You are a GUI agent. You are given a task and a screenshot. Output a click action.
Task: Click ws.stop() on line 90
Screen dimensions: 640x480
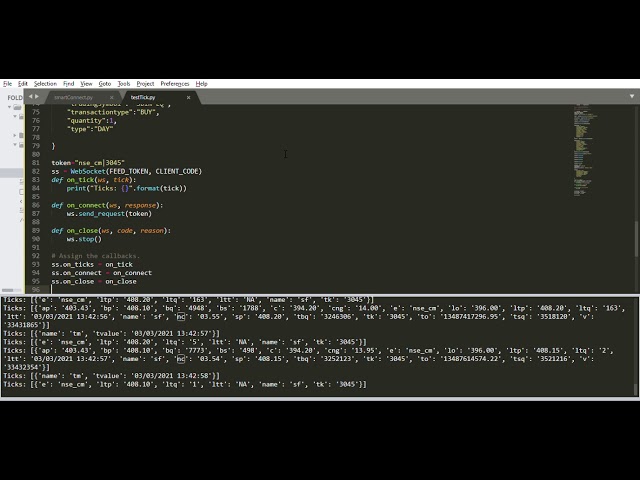(x=84, y=239)
